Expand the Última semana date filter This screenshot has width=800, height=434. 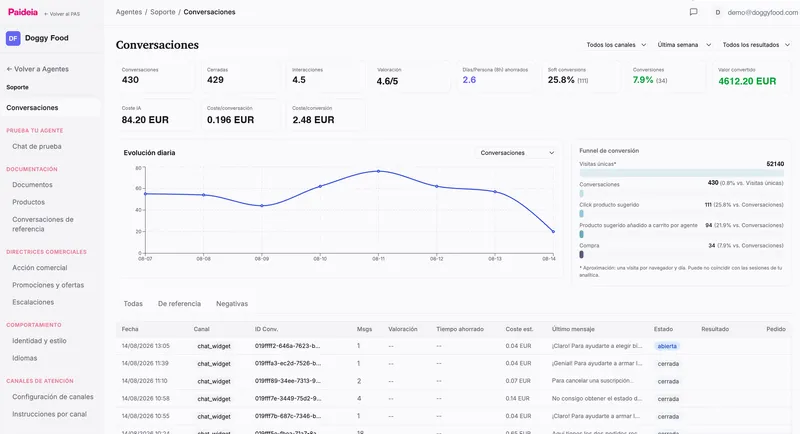[x=684, y=45]
